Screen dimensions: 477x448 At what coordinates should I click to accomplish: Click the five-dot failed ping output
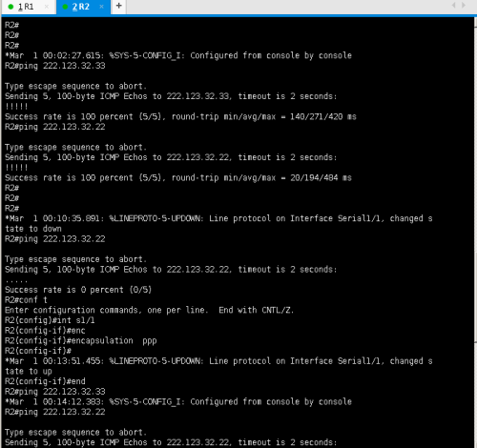(x=16, y=281)
